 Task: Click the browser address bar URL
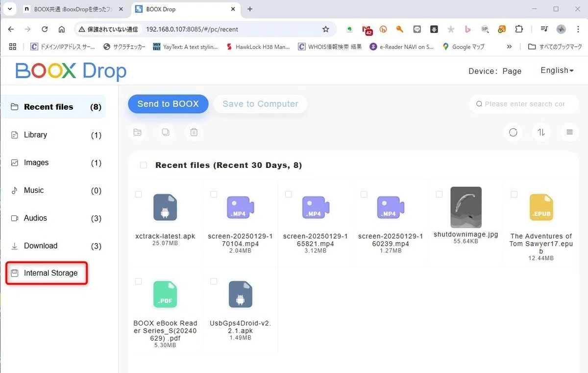pos(192,29)
